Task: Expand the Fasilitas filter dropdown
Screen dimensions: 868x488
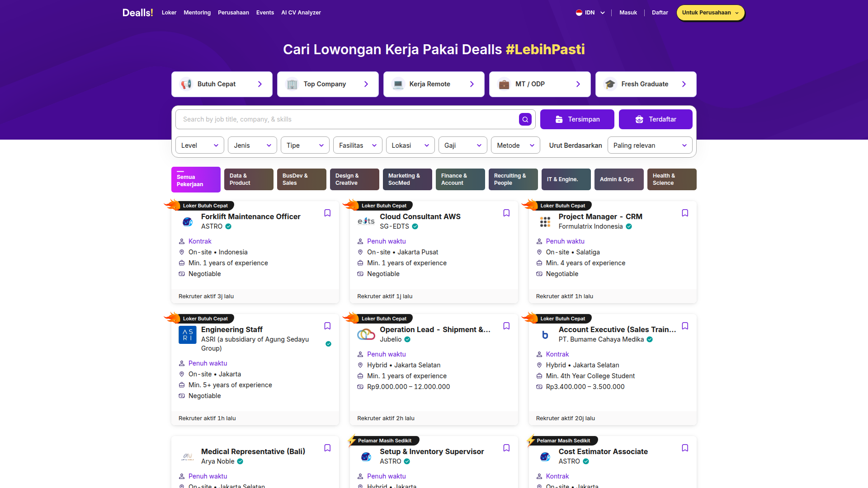Action: pos(358,145)
